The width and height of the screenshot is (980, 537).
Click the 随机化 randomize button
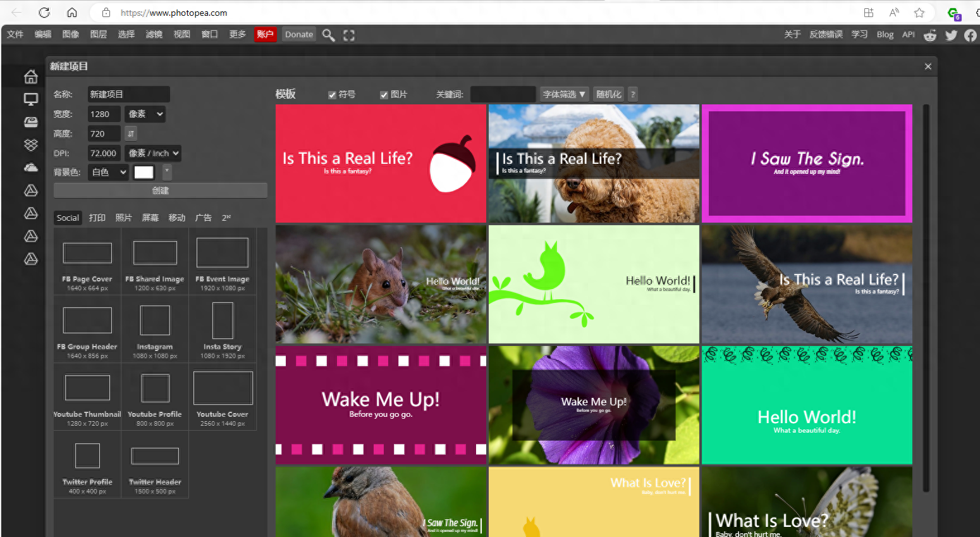tap(609, 94)
